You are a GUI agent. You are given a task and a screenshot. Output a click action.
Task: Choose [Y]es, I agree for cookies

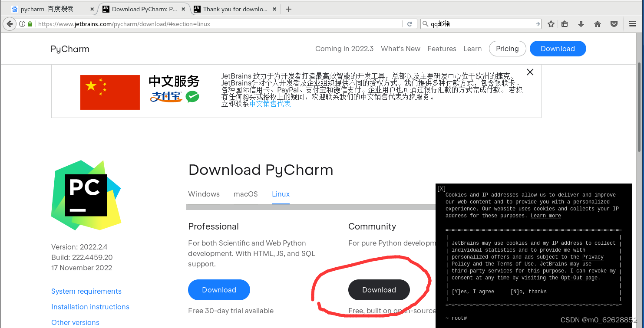(x=473, y=292)
